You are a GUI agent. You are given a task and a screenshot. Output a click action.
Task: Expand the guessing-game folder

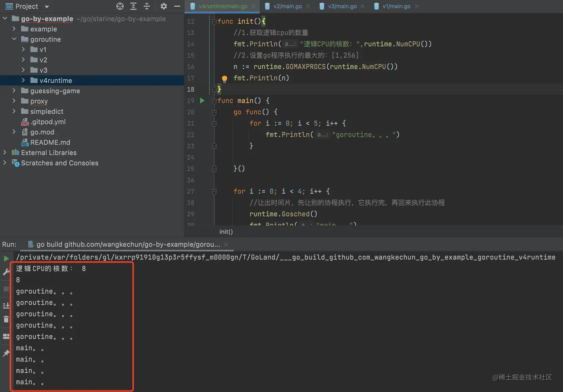pos(14,90)
